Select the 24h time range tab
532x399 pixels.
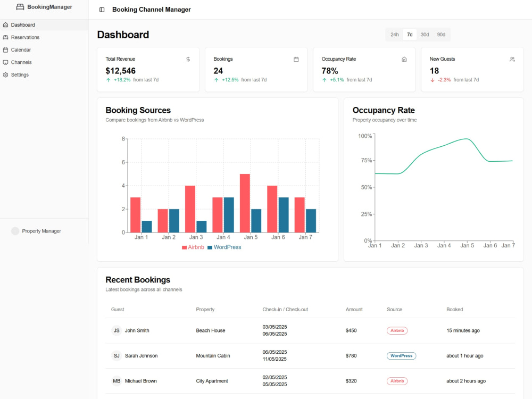pyautogui.click(x=394, y=35)
